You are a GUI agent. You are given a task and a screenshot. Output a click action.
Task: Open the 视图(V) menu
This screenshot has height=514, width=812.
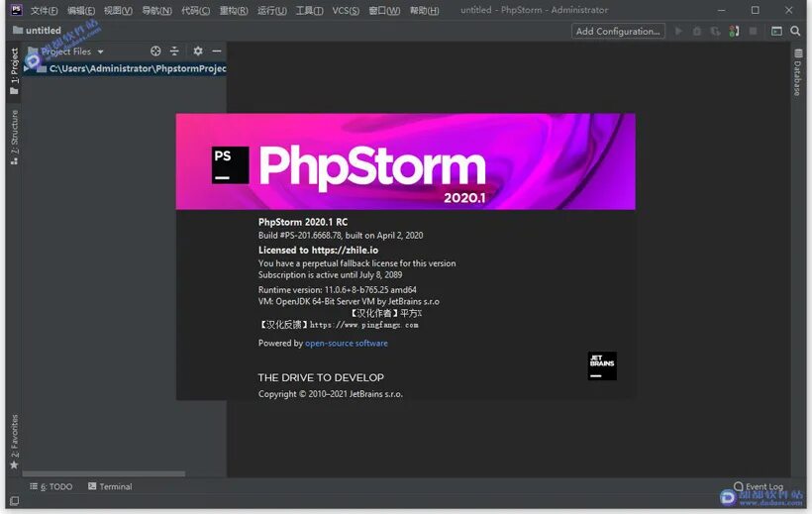(x=118, y=10)
